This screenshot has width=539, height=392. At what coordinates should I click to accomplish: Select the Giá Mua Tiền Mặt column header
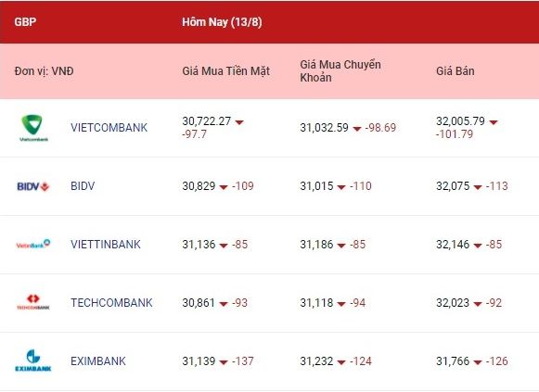[225, 71]
